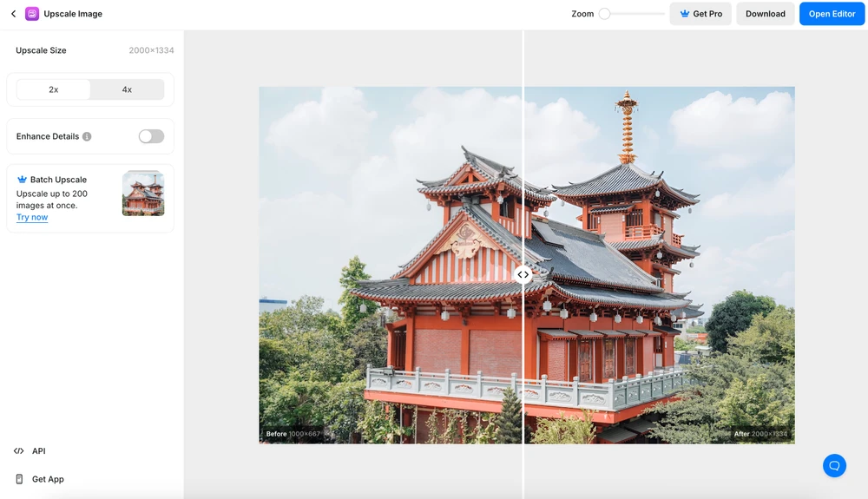The image size is (868, 499).
Task: Click the purple Upscale Image logo icon
Action: pos(32,14)
